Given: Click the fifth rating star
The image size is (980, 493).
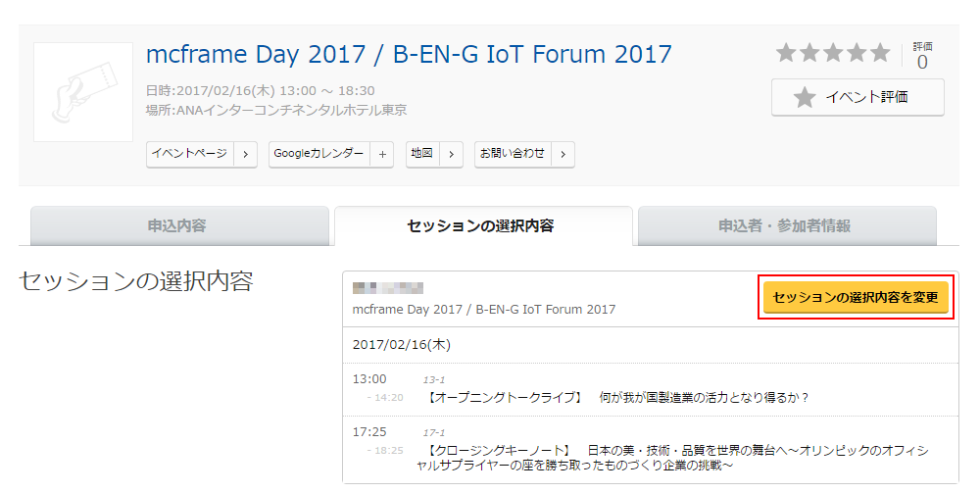Looking at the screenshot, I should [x=880, y=53].
